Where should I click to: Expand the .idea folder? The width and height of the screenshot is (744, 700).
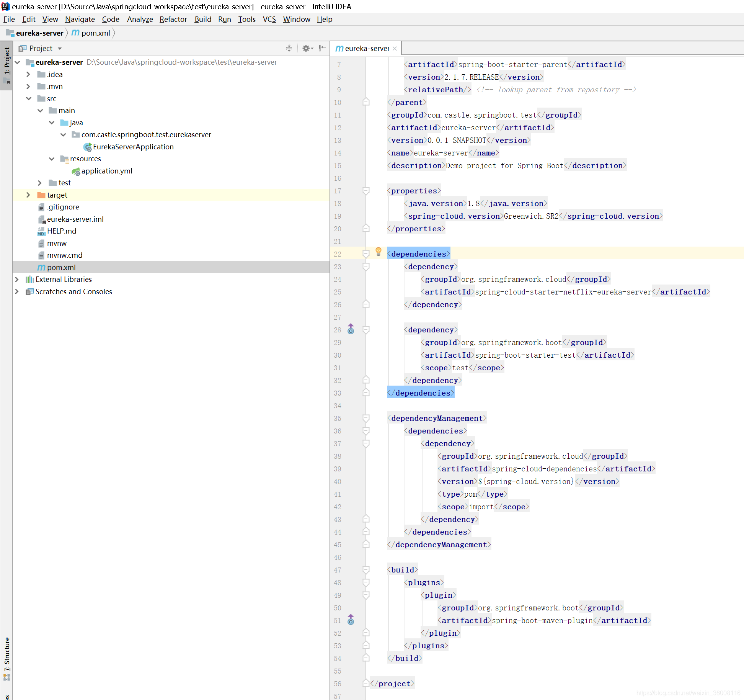pos(28,74)
